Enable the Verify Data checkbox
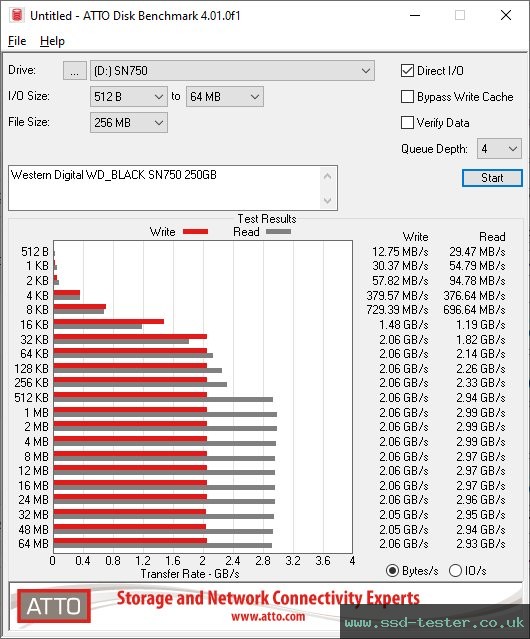The width and height of the screenshot is (530, 639). 407,123
